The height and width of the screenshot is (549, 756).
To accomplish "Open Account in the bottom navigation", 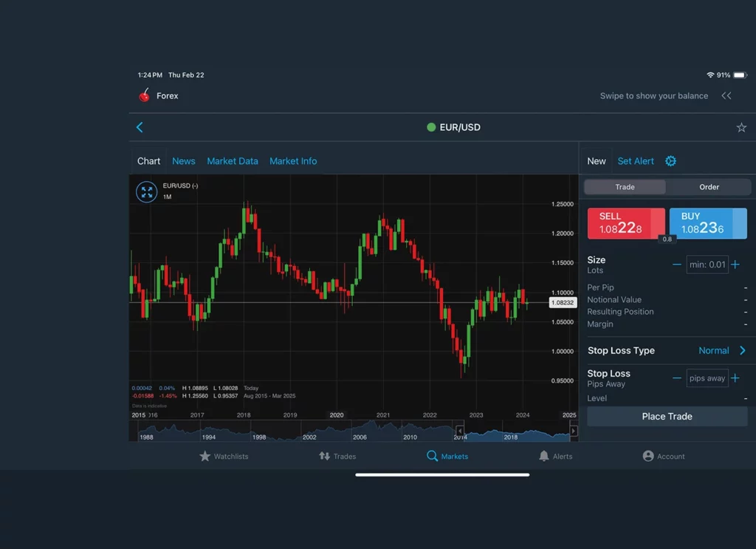I will [663, 457].
